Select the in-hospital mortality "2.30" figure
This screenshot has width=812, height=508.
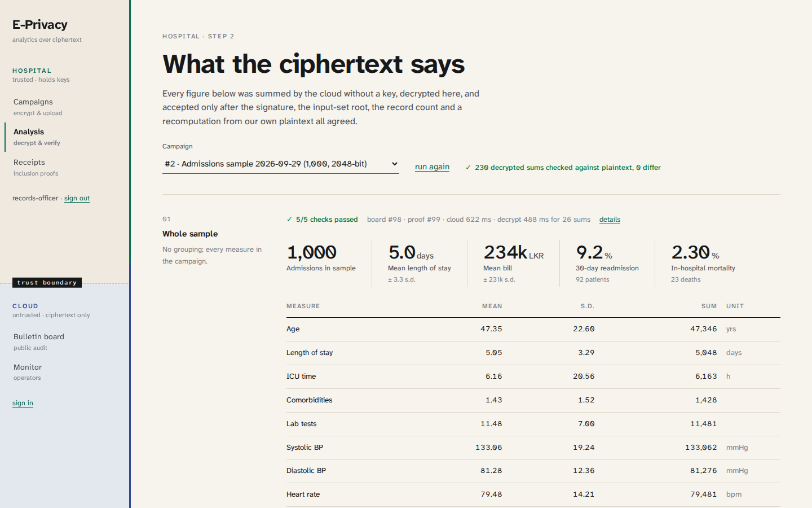[691, 252]
